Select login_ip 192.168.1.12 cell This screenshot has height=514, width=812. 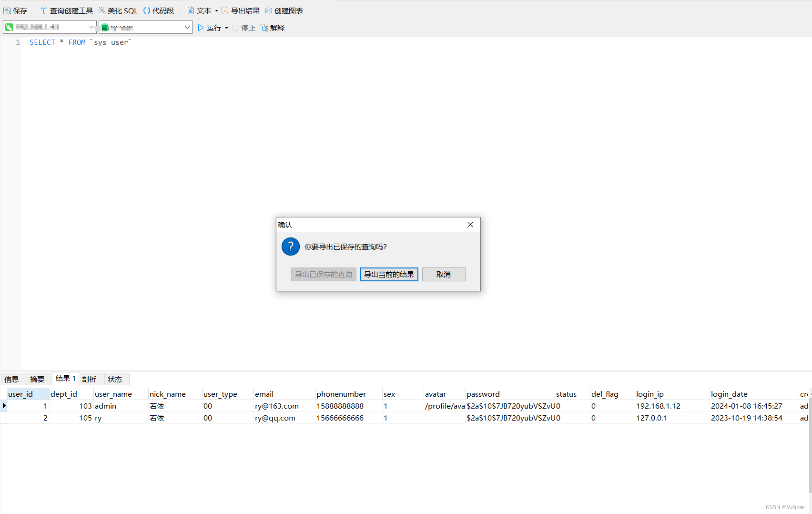coord(672,406)
